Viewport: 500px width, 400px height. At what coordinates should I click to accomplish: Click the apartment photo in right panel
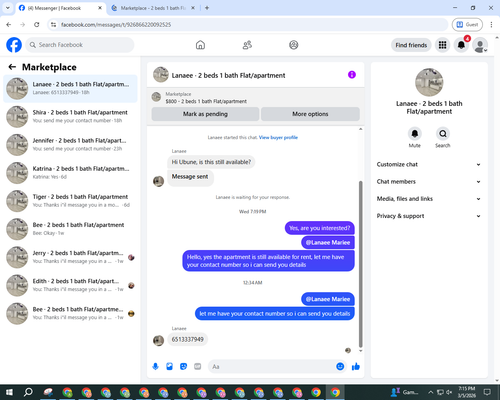point(429,82)
